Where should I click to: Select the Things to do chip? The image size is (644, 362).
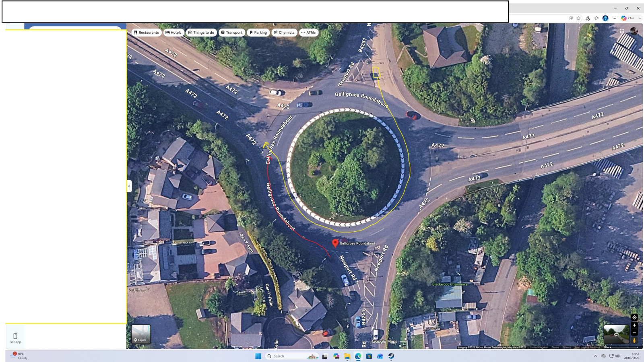(x=201, y=33)
